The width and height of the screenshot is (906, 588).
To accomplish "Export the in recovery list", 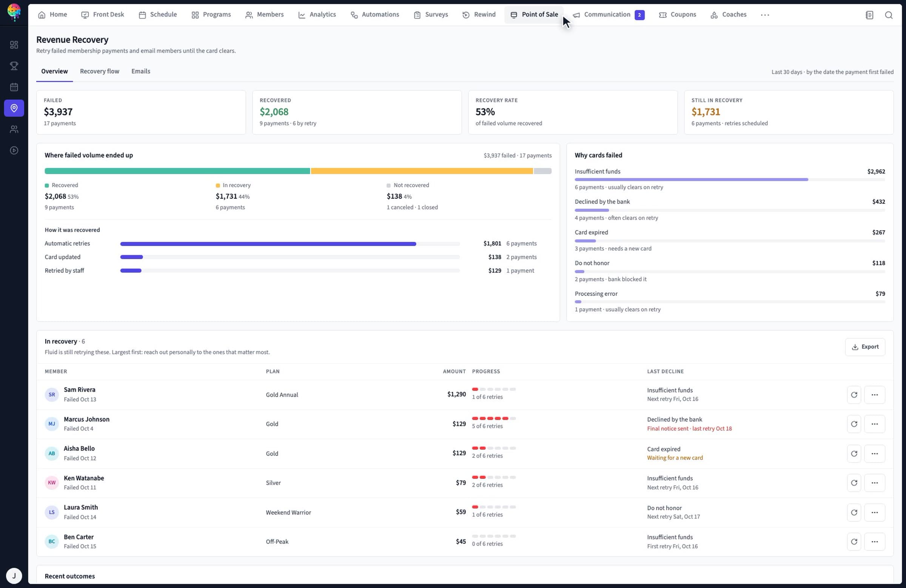I will pyautogui.click(x=865, y=347).
